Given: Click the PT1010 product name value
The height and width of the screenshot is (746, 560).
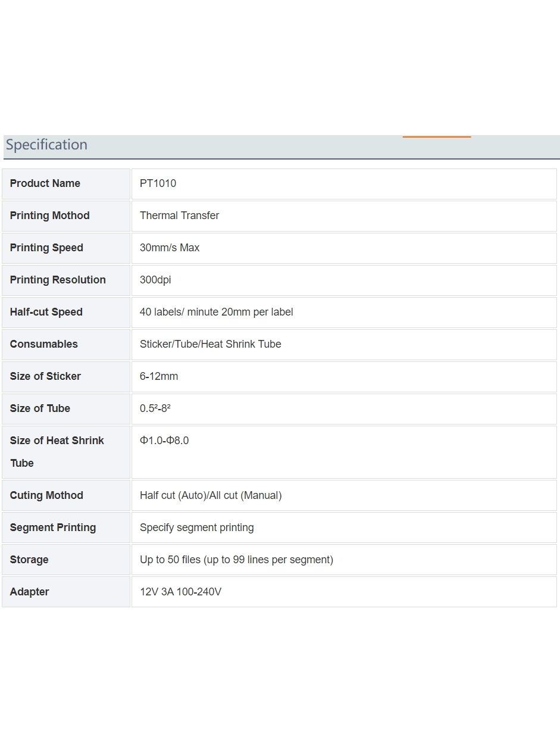Looking at the screenshot, I should (x=158, y=183).
